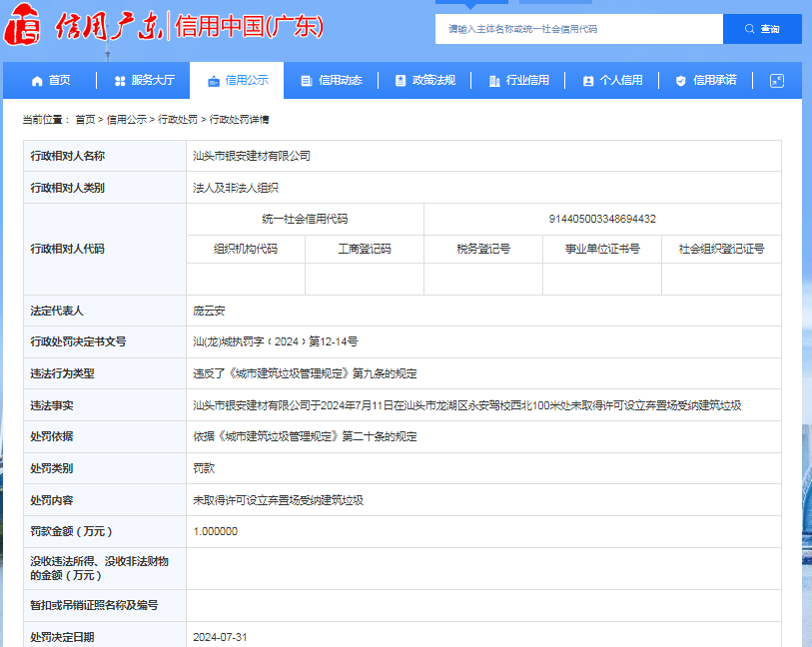Select the 信用公示 navigation tab
The height and width of the screenshot is (647, 812).
click(237, 80)
